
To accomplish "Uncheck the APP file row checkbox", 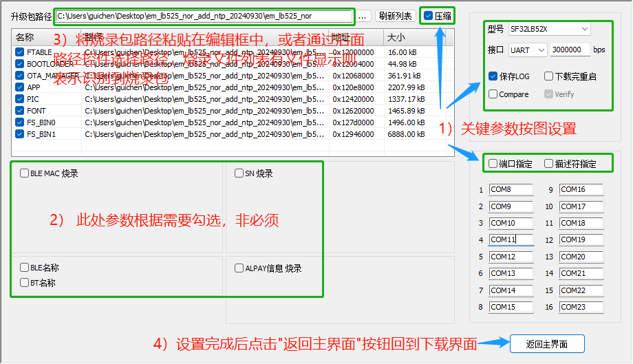I will point(19,87).
